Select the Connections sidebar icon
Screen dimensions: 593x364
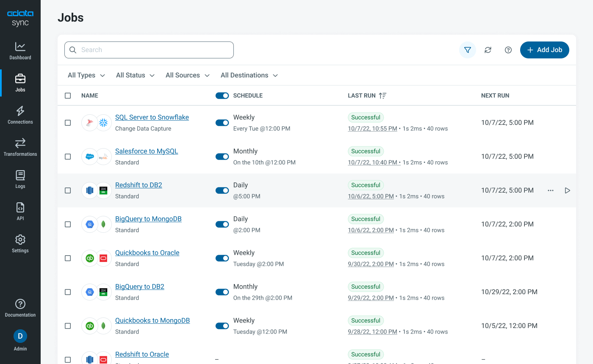click(20, 114)
